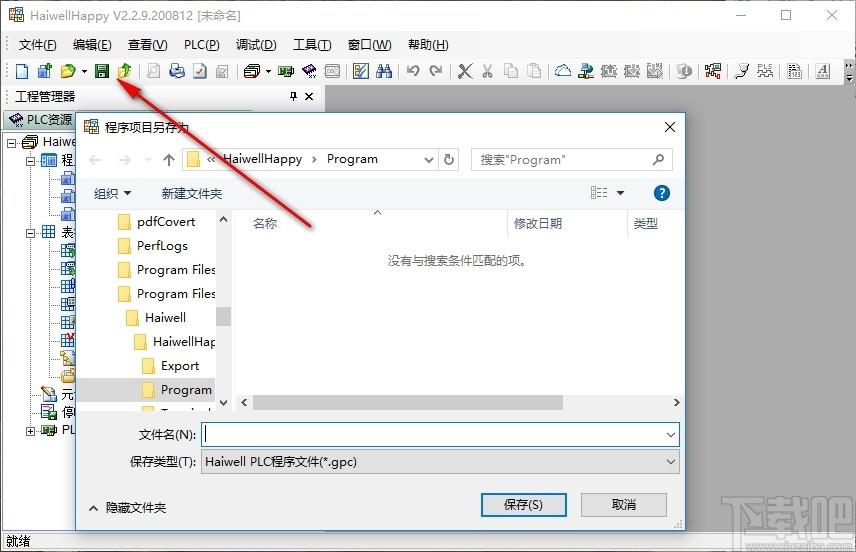Click the gray info globe icon
This screenshot has height=552, width=856.
pos(683,71)
